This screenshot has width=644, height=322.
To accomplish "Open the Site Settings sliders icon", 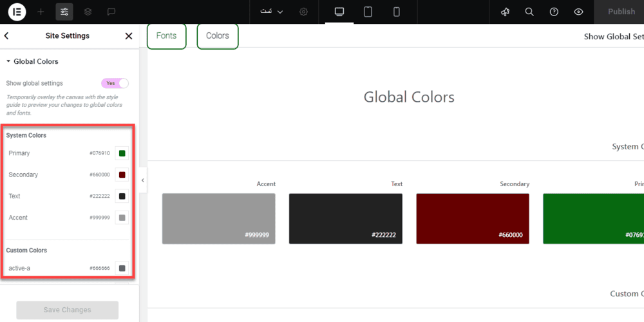I will coord(64,12).
